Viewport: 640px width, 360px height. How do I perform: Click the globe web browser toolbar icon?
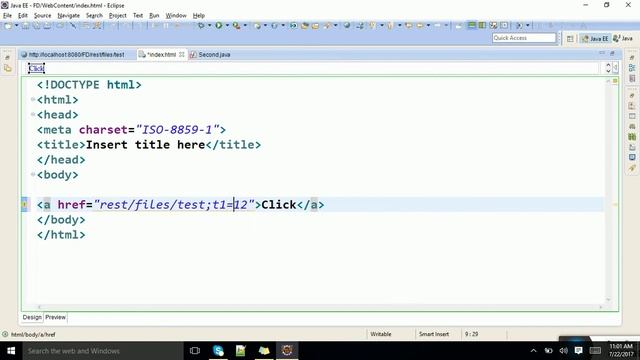pos(347,25)
